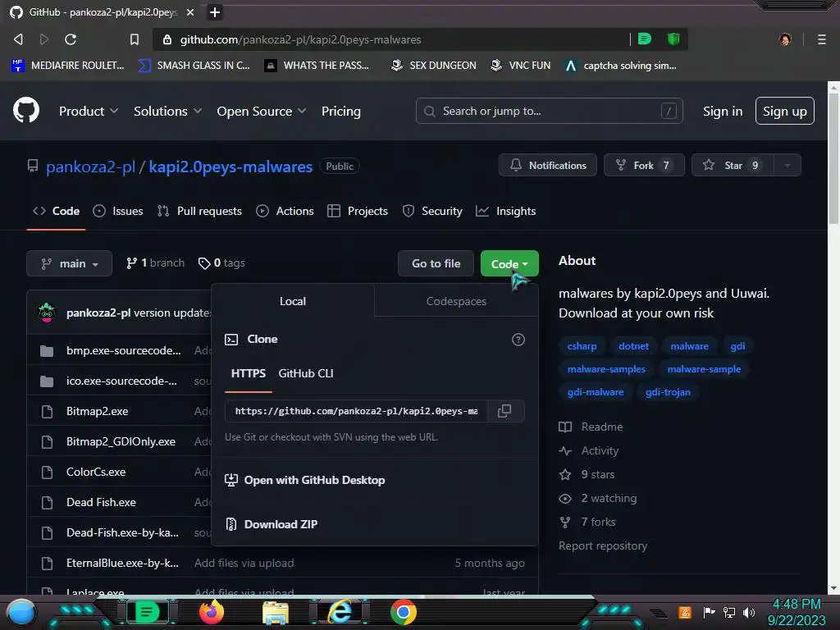Click the Notifications bell button
The height and width of the screenshot is (630, 840).
click(x=547, y=165)
